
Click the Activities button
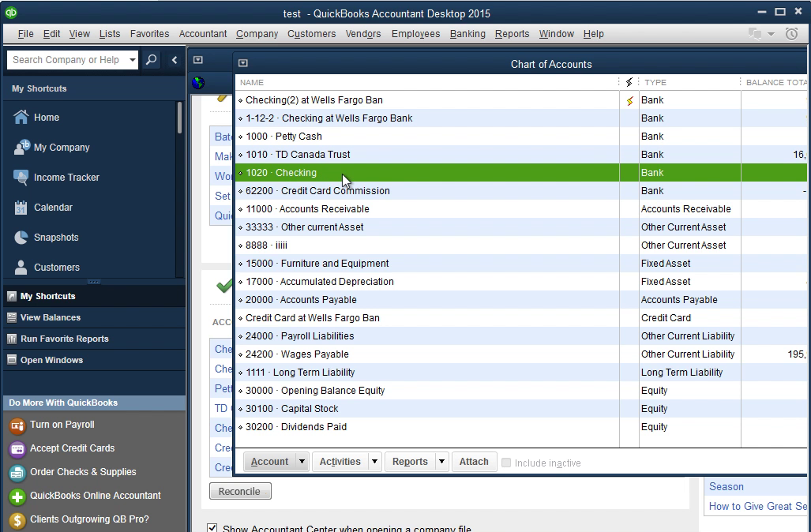(x=340, y=461)
